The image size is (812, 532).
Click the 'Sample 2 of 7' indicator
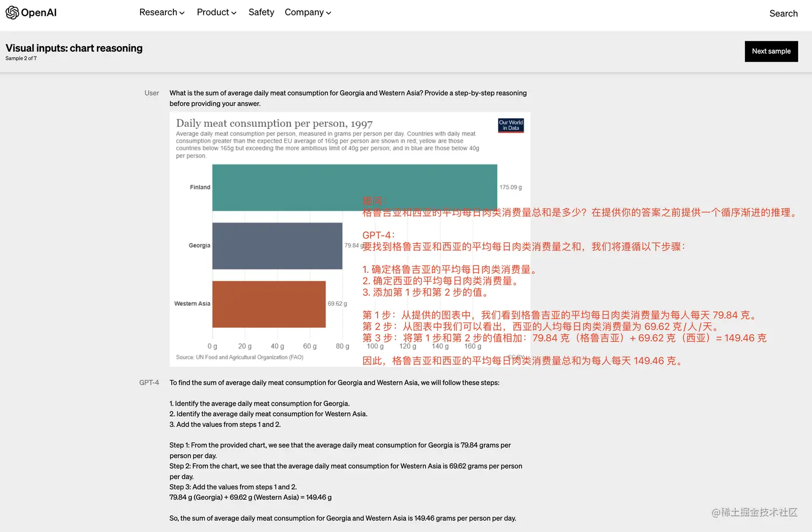pyautogui.click(x=21, y=59)
